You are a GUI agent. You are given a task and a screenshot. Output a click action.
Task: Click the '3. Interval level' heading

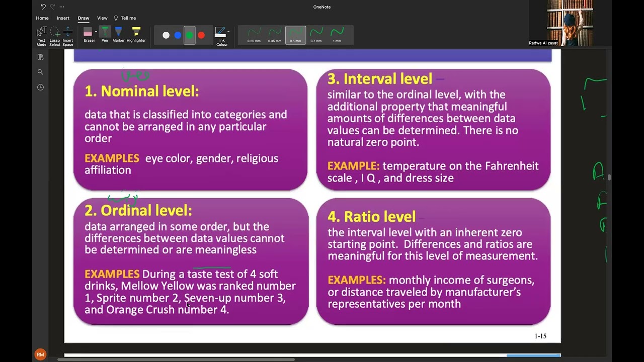[380, 79]
